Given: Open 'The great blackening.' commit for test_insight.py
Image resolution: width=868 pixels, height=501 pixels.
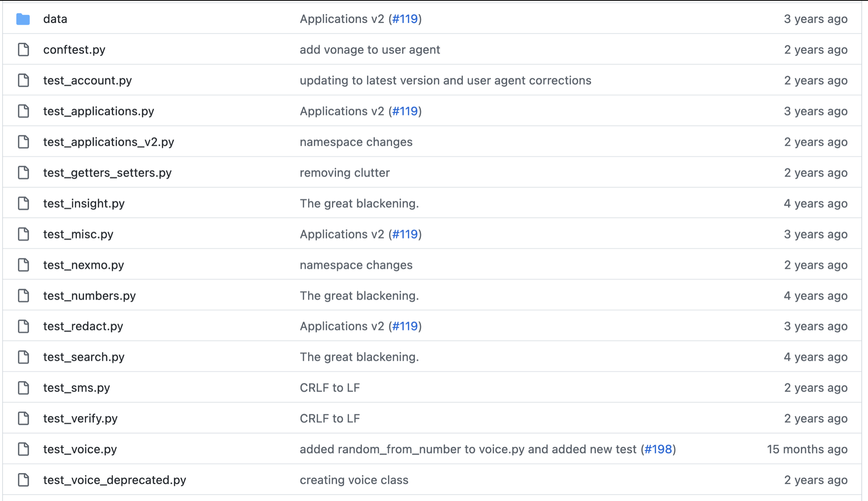Looking at the screenshot, I should pos(359,203).
